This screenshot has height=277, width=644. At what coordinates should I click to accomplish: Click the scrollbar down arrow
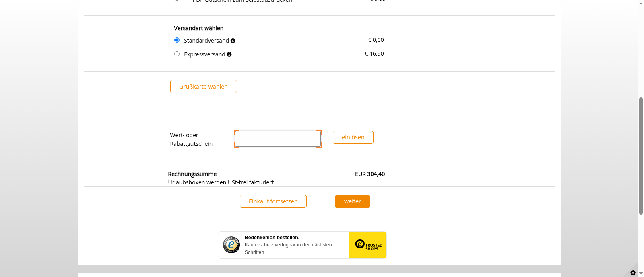click(x=640, y=273)
